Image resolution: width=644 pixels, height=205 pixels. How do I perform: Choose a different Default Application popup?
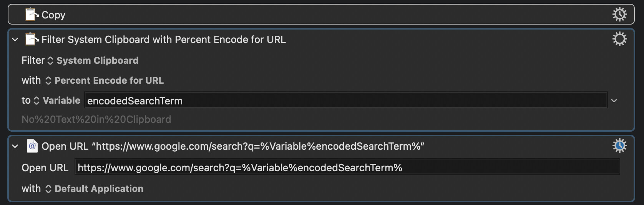click(94, 189)
